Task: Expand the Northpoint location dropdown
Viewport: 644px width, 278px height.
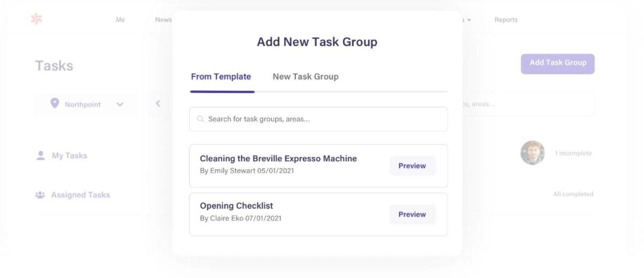Action: pos(87,104)
